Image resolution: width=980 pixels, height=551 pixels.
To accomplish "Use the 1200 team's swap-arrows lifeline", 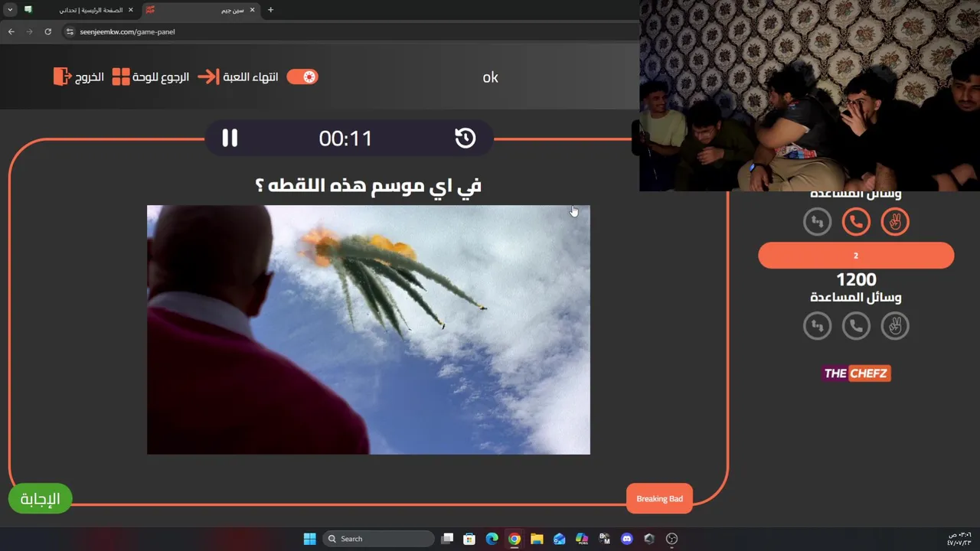I will (x=817, y=326).
